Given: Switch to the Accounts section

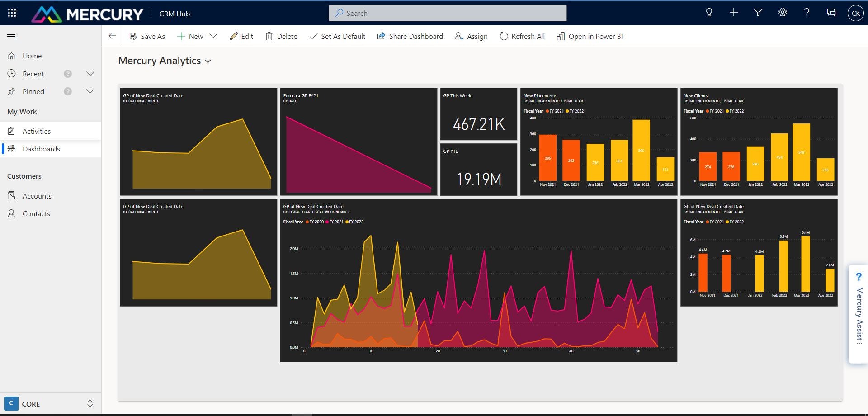Looking at the screenshot, I should tap(38, 196).
